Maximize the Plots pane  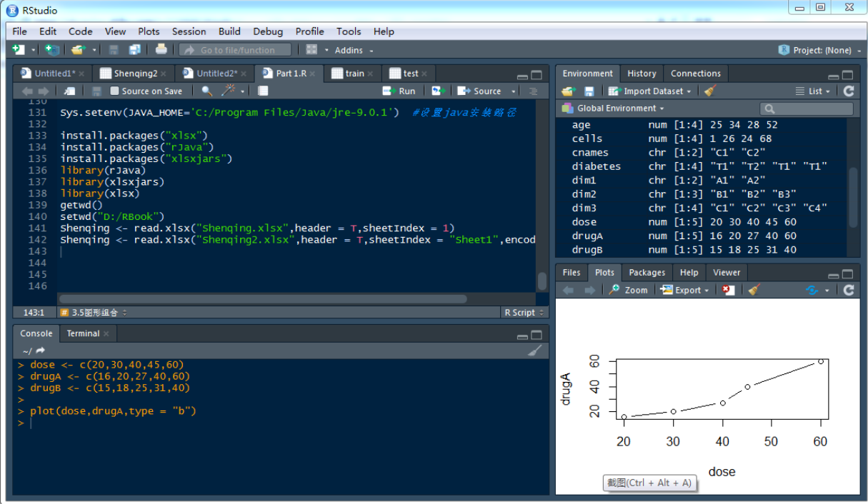847,274
